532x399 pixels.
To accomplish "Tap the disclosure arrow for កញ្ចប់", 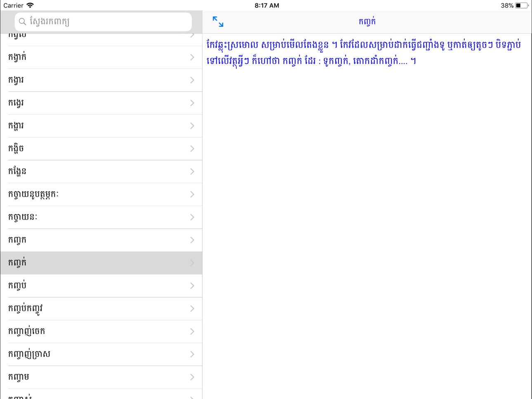I will [x=192, y=286].
